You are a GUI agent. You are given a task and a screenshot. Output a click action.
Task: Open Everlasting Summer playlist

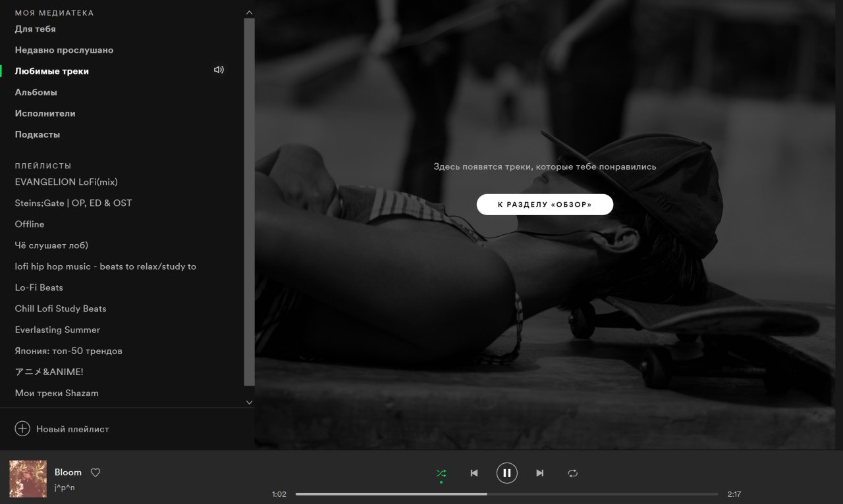(57, 330)
